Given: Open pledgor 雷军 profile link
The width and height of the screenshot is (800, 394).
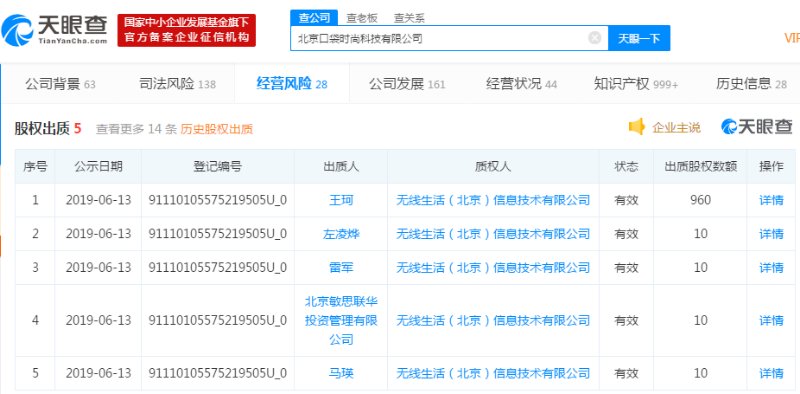Looking at the screenshot, I should tap(341, 267).
